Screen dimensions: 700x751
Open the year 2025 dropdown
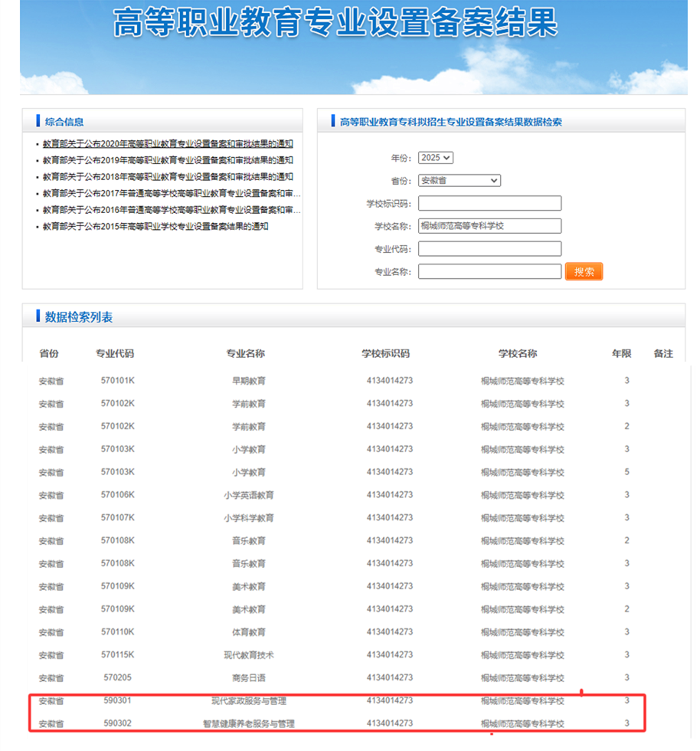(x=436, y=158)
